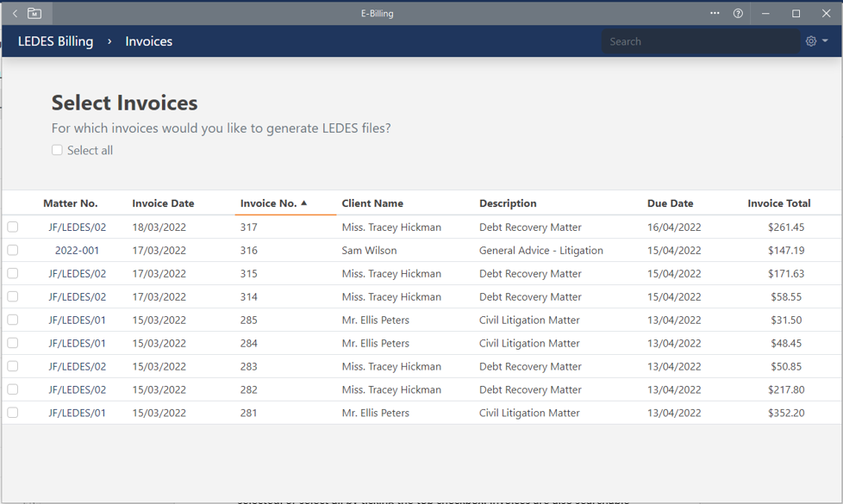The height and width of the screenshot is (504, 843).
Task: Tick the Select all checkbox
Action: pyautogui.click(x=57, y=150)
